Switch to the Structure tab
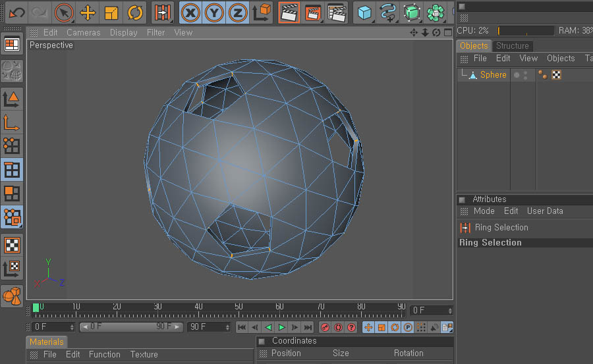 click(513, 45)
